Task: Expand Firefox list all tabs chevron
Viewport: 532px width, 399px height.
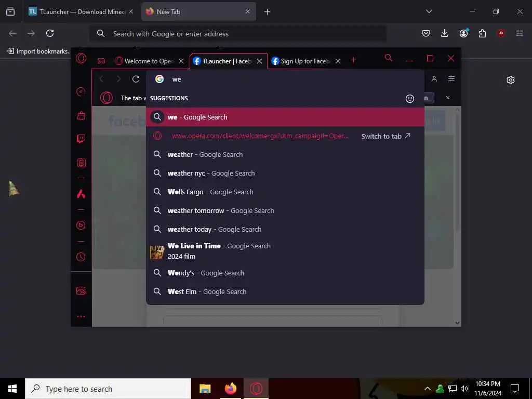Action: (429, 11)
